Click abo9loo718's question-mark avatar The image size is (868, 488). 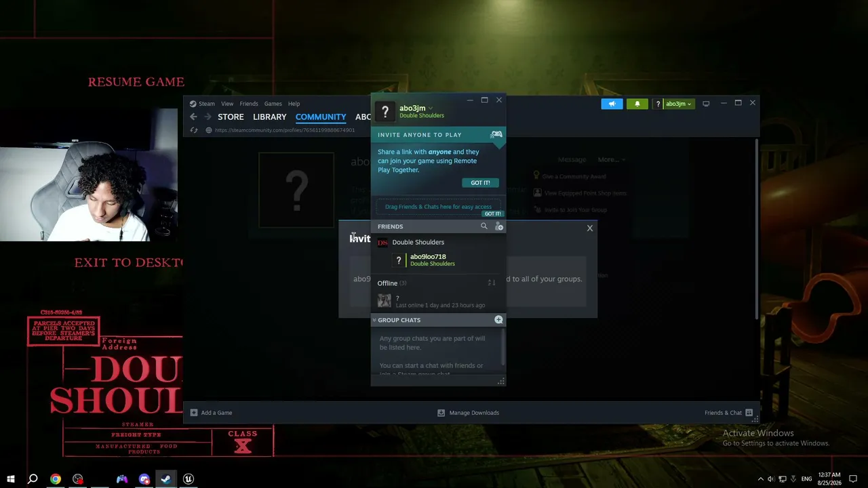point(399,260)
